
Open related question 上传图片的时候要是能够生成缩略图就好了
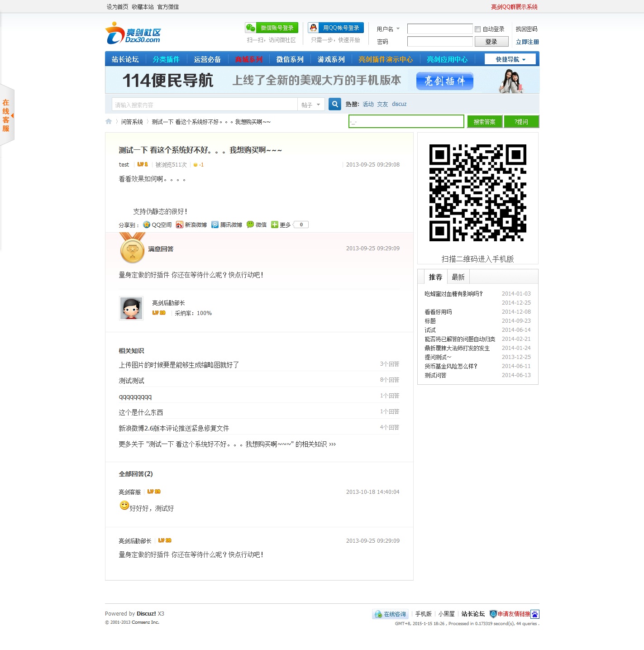pos(179,365)
